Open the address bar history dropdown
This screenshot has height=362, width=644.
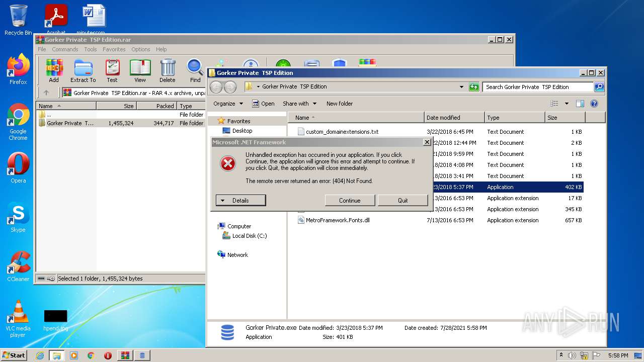[x=461, y=87]
